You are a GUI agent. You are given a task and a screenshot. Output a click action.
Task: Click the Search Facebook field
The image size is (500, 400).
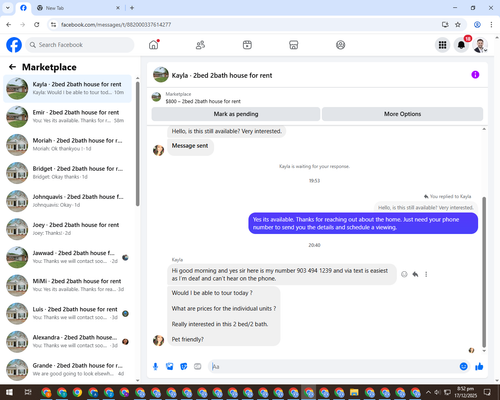pos(80,45)
